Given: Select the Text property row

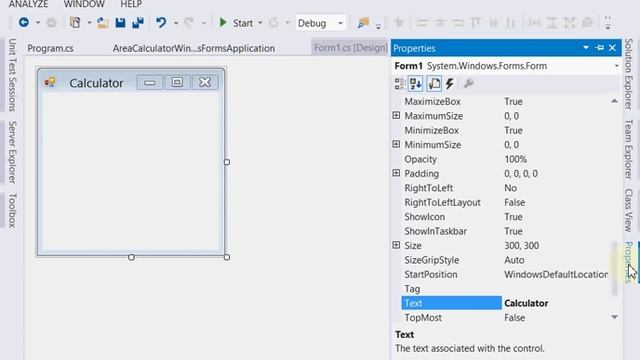Looking at the screenshot, I should coord(506,303).
